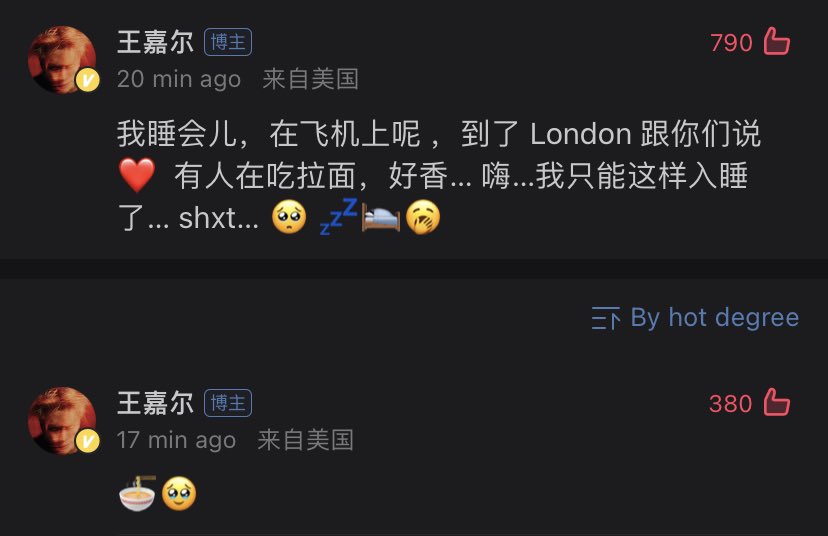Click the red heart emoji in the comment
This screenshot has width=828, height=536.
[x=137, y=175]
